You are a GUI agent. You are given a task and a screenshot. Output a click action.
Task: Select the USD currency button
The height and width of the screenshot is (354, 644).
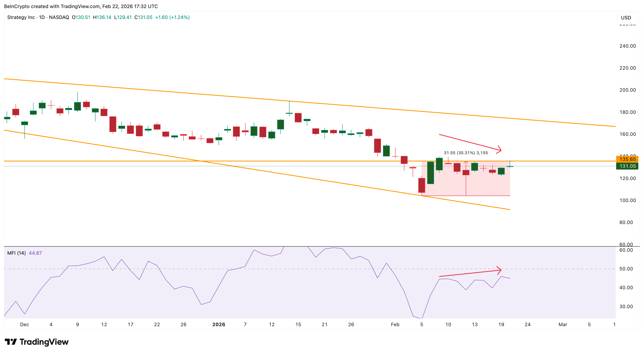[x=628, y=18]
